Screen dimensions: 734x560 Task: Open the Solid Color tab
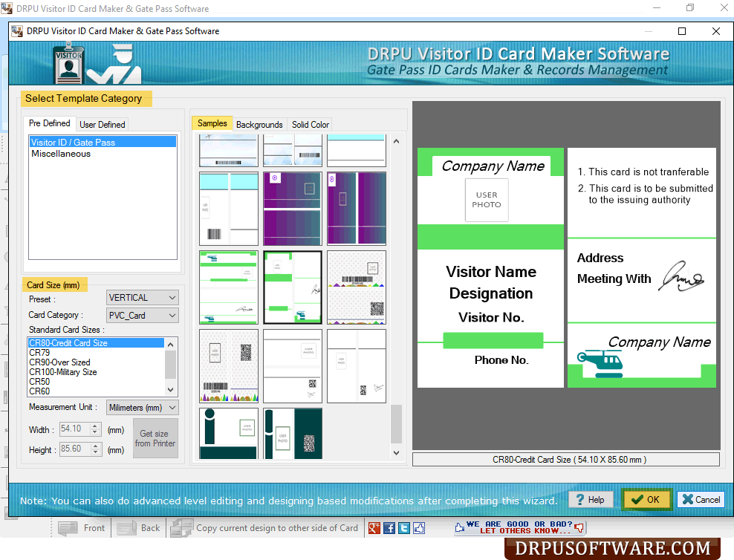pos(311,125)
